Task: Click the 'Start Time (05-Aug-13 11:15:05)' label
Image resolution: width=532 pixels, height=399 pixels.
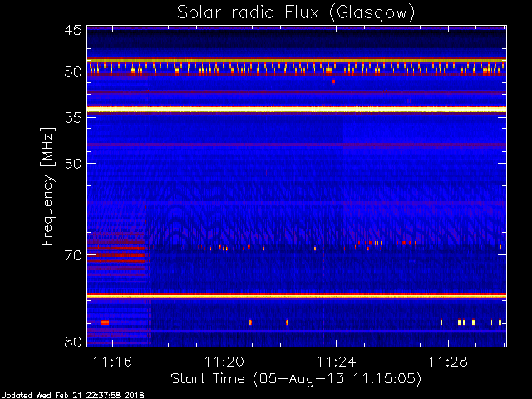Action: (x=296, y=379)
